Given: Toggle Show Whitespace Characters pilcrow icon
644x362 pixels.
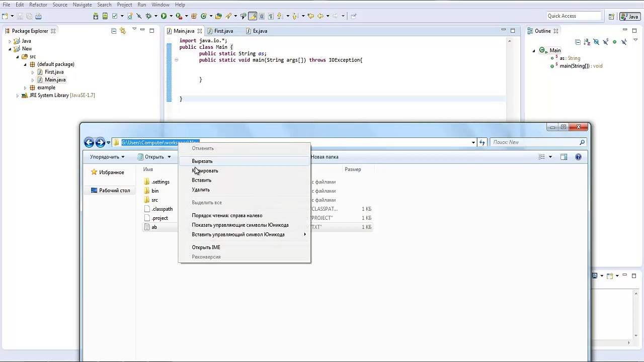Looking at the screenshot, I should tap(271, 16).
